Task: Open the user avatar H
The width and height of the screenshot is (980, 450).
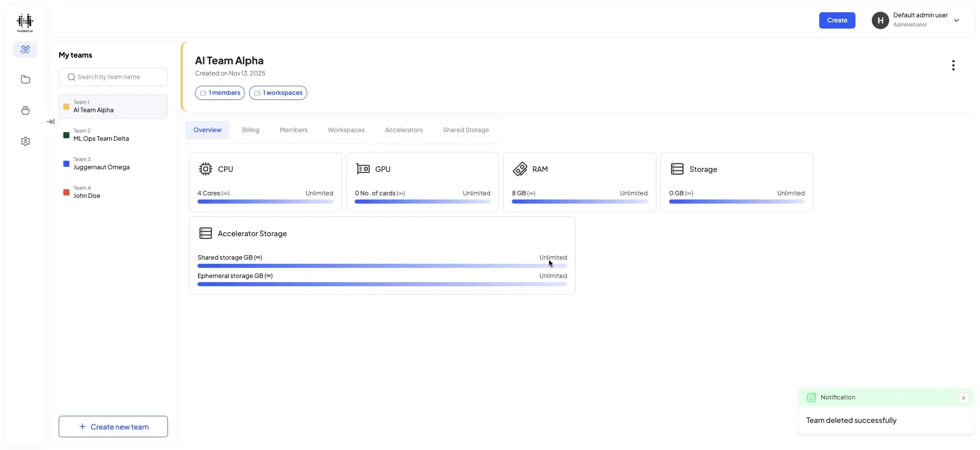Action: point(880,20)
